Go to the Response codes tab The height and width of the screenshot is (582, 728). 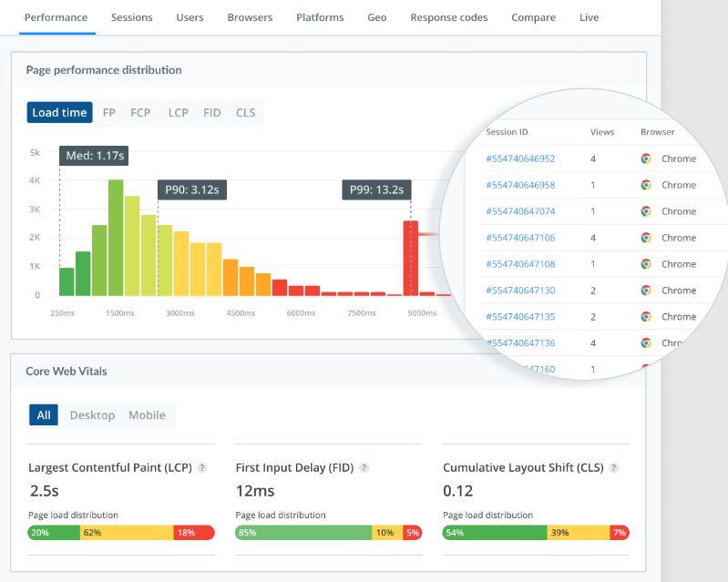pyautogui.click(x=448, y=17)
